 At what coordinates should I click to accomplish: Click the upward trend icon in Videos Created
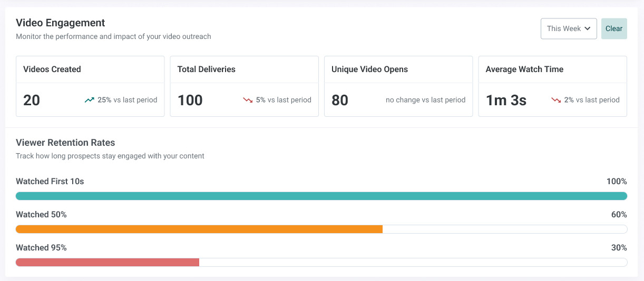(x=90, y=100)
